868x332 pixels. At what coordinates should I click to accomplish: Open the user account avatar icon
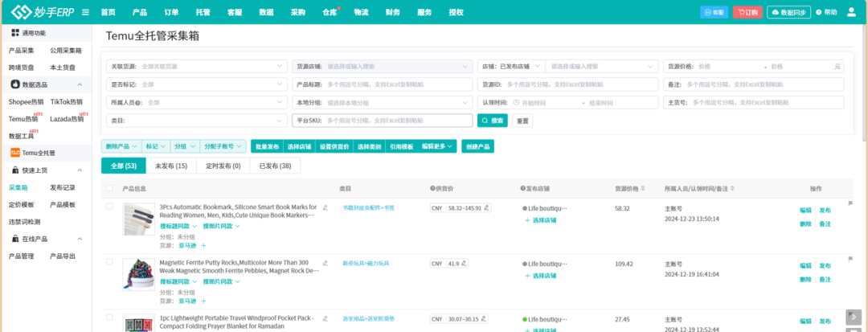(851, 12)
